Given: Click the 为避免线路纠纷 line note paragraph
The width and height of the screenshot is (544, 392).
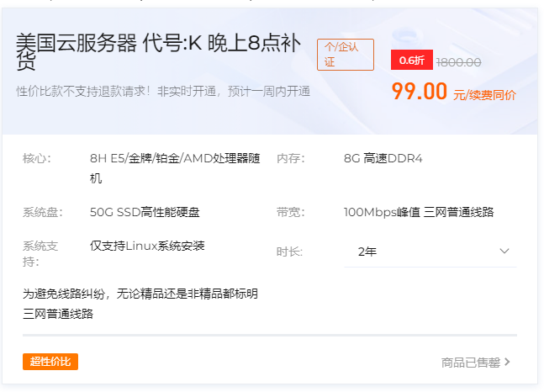Looking at the screenshot, I should click(140, 304).
